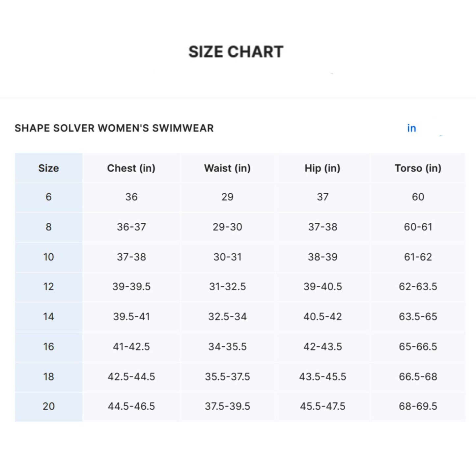Select the 'in' unit toggle link

click(x=411, y=128)
